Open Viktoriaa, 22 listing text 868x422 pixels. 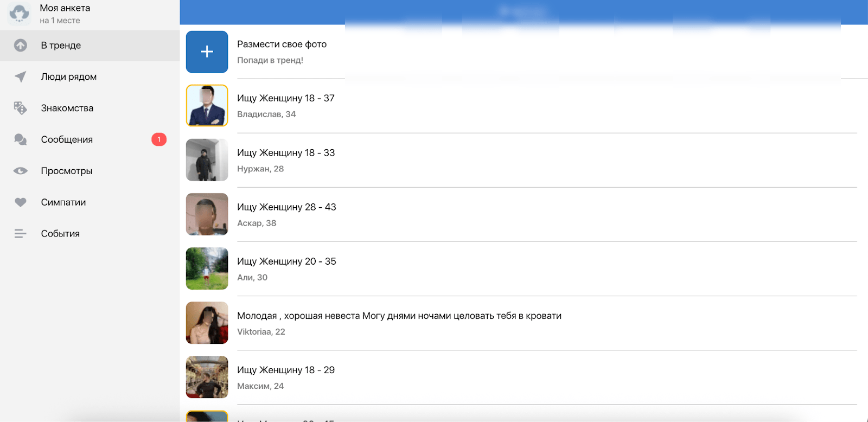click(399, 316)
